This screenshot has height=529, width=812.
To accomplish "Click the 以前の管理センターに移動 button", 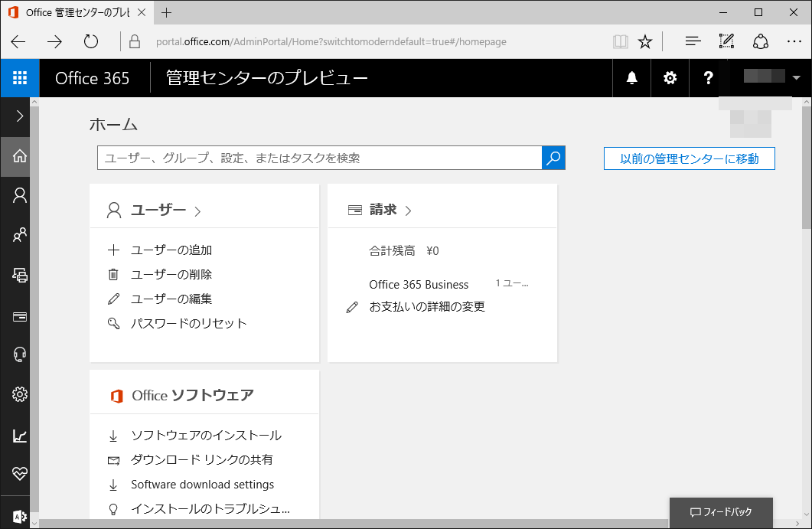I will point(690,158).
